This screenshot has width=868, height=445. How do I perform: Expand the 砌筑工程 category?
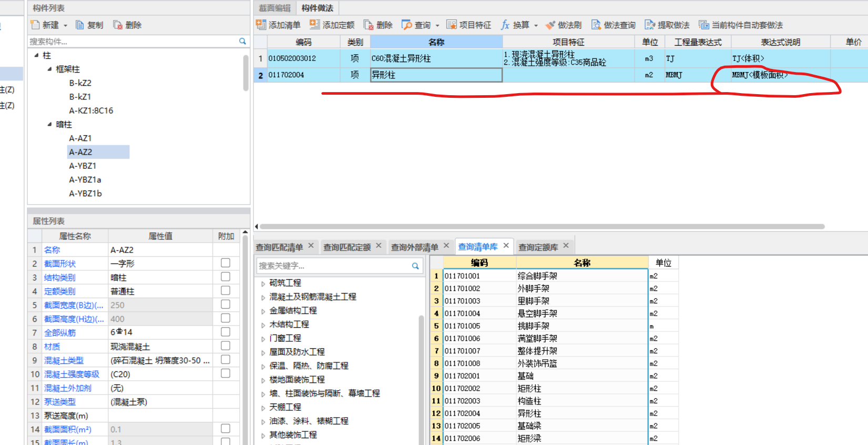click(263, 284)
